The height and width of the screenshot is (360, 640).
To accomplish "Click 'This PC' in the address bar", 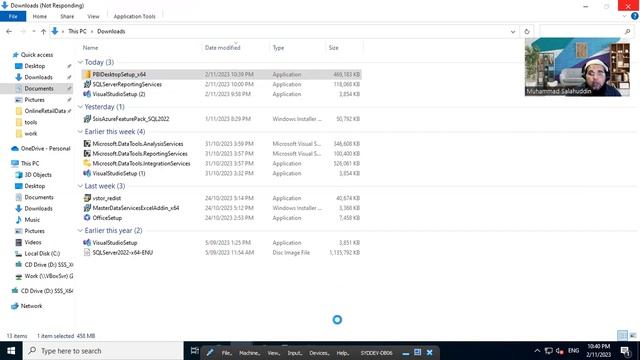I will [77, 31].
